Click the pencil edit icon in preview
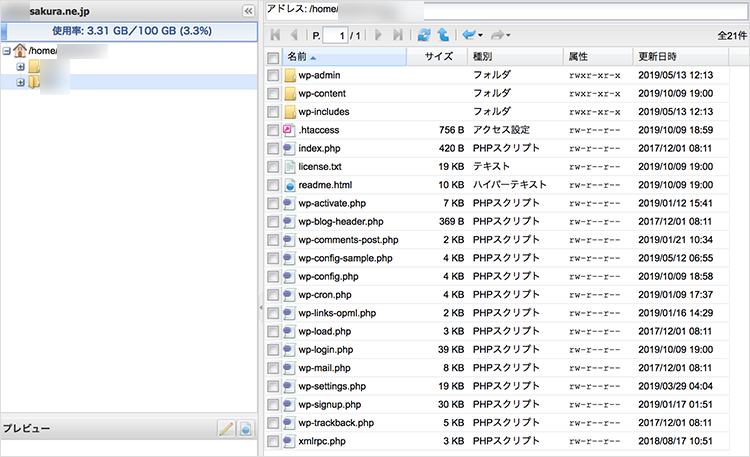The height and width of the screenshot is (457, 750). [x=227, y=428]
